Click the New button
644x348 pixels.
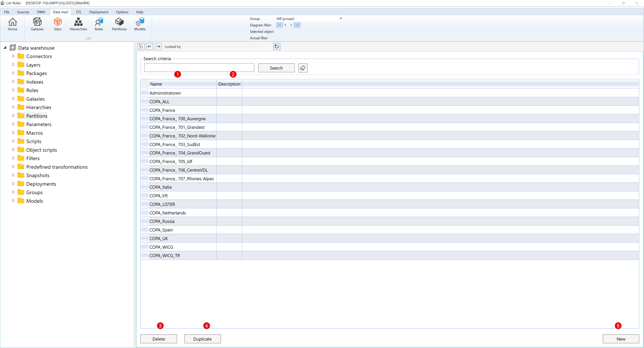(620, 339)
